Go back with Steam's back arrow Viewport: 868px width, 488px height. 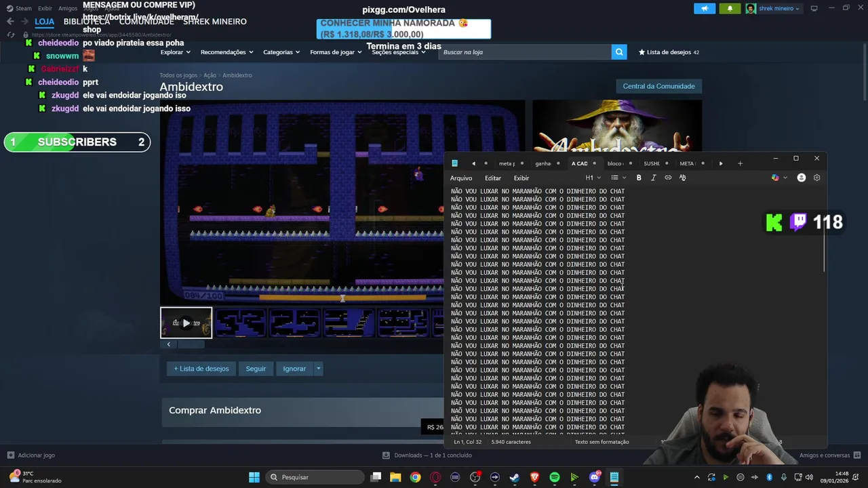click(x=10, y=21)
